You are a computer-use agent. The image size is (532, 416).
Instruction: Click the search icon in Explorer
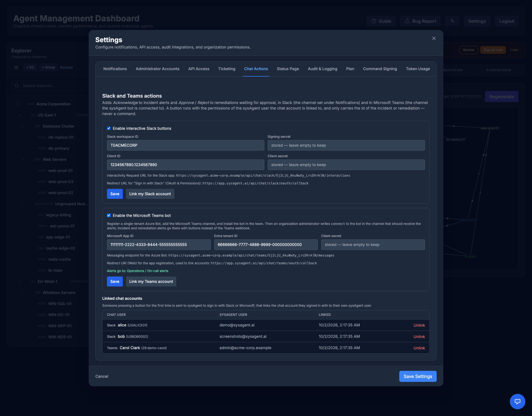point(17,86)
